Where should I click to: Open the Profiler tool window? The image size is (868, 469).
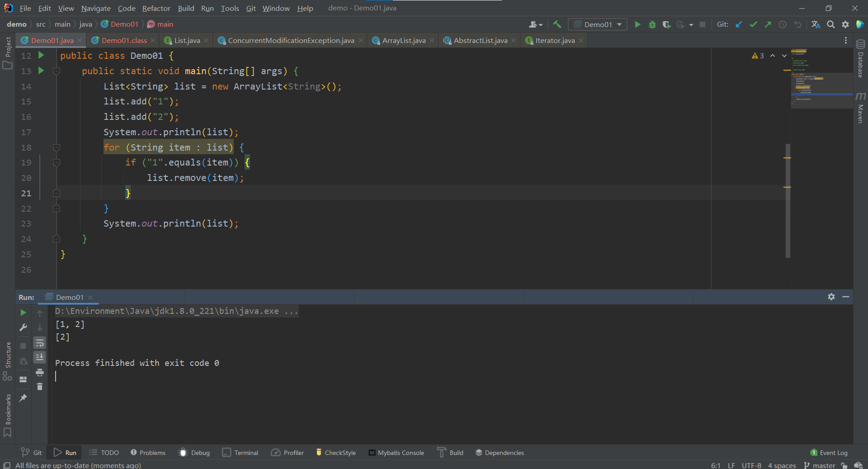coord(288,453)
